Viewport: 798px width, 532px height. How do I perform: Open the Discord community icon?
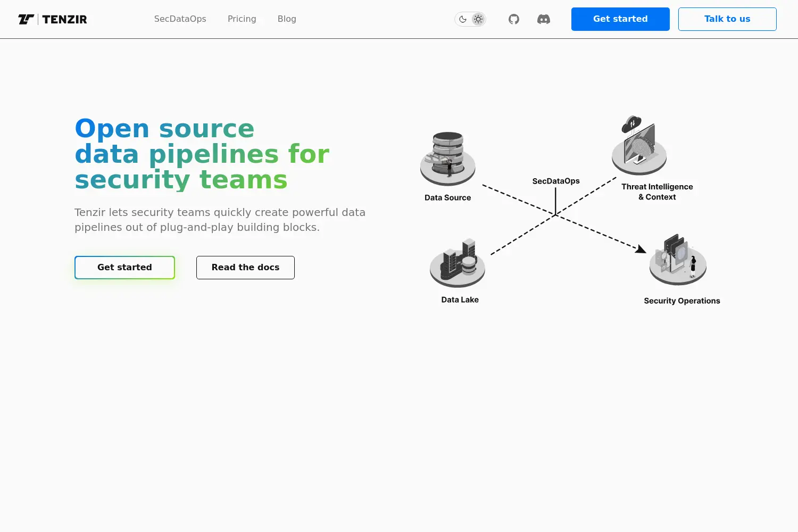(x=544, y=19)
